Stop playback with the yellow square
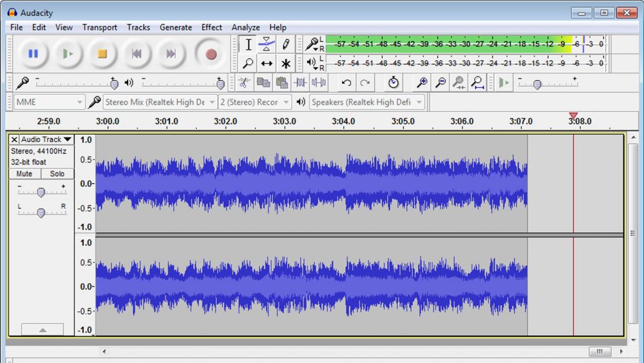This screenshot has width=644, height=363. 102,54
